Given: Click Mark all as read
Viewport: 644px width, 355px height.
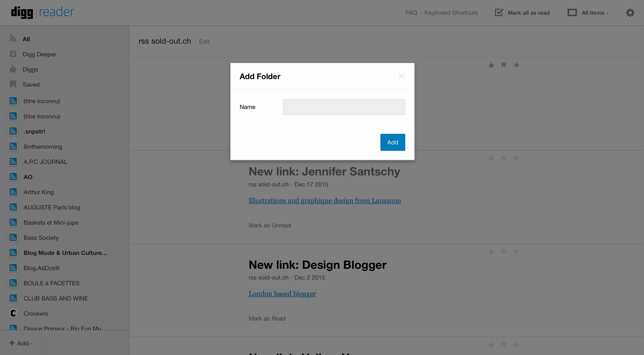Looking at the screenshot, I should pos(522,13).
